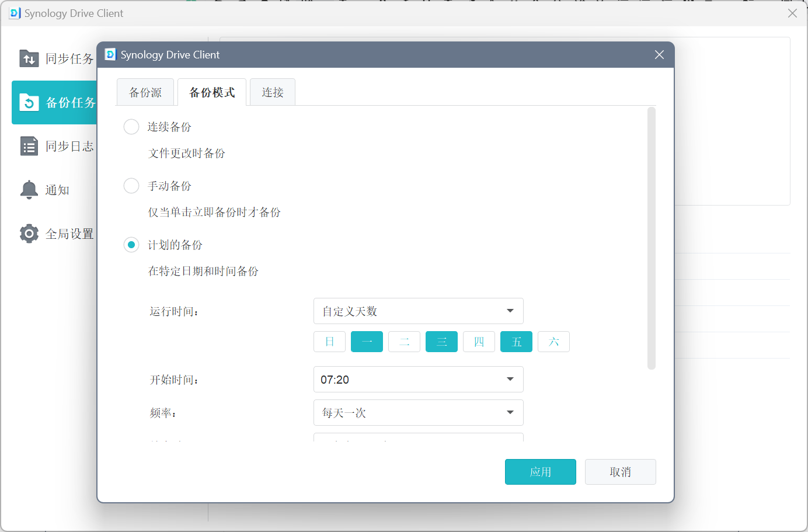Click the sync tasks arrows icon
Image resolution: width=808 pixels, height=532 pixels.
[29, 58]
